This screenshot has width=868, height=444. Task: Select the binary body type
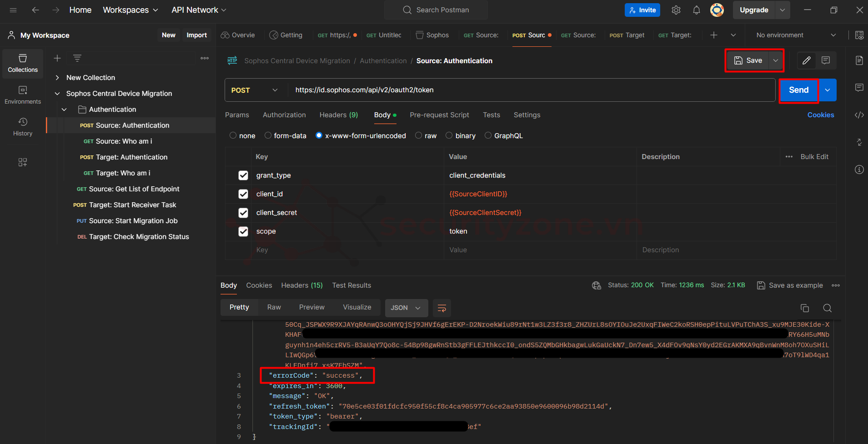click(449, 135)
